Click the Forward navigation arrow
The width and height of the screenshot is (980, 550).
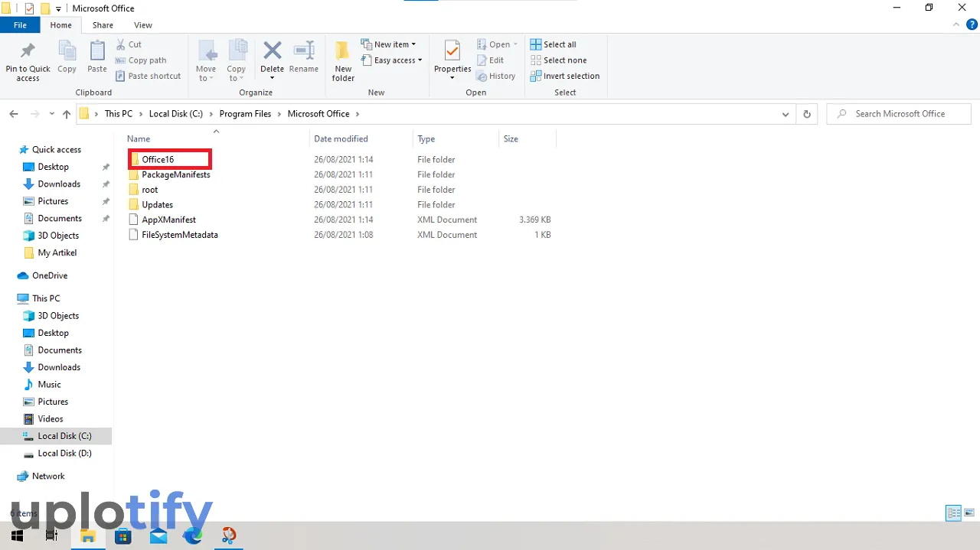34,114
